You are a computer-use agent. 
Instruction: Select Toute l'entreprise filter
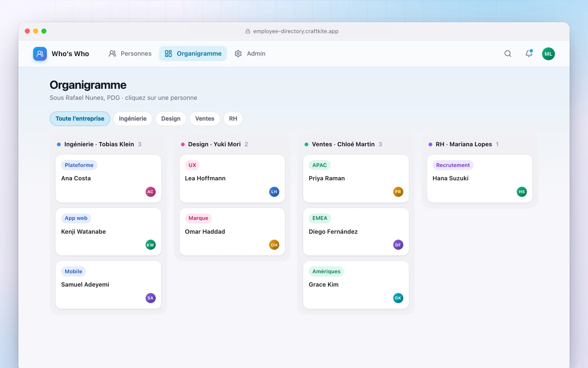click(80, 119)
